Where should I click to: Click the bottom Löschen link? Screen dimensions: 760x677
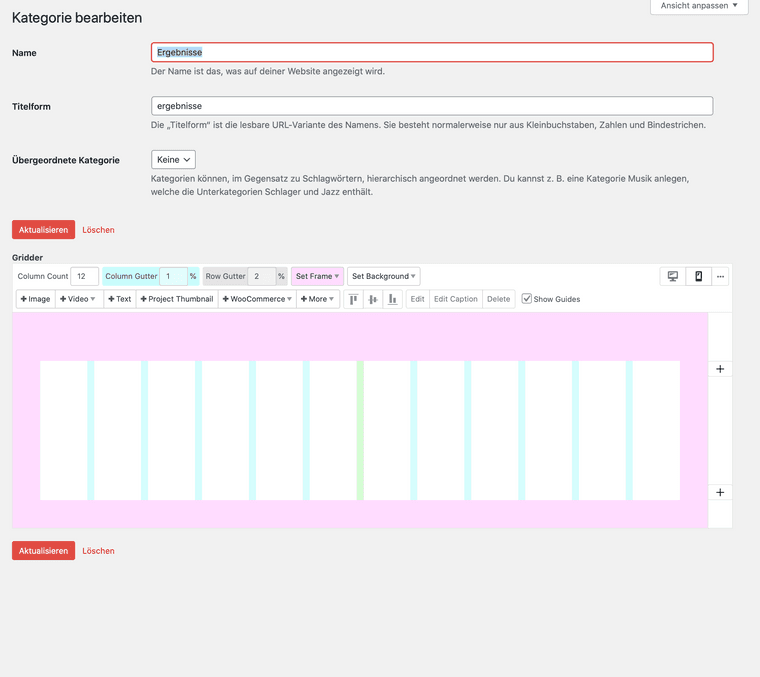(98, 551)
